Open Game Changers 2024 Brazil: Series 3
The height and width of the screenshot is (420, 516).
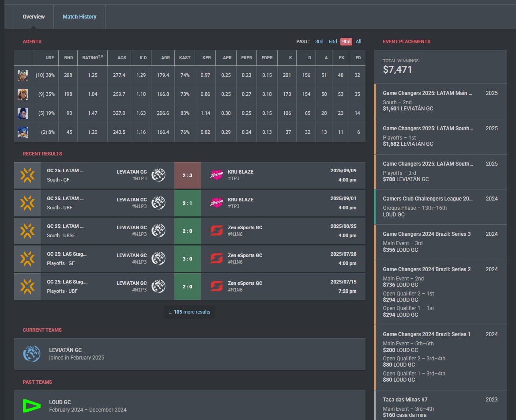tap(441, 242)
